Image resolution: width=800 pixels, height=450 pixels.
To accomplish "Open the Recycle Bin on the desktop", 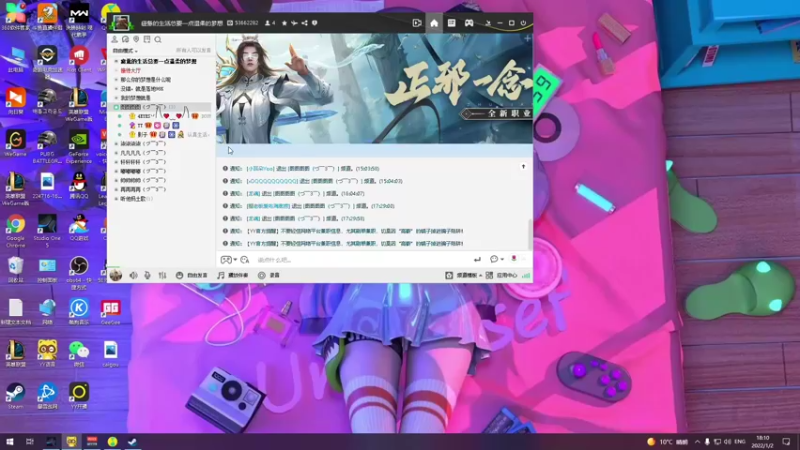I will coord(15,270).
